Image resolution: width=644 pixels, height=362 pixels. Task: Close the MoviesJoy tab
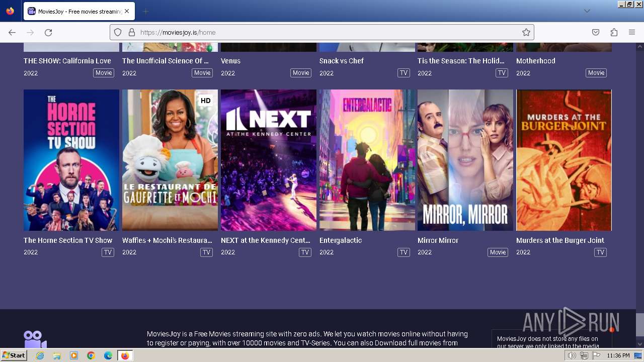tap(127, 11)
